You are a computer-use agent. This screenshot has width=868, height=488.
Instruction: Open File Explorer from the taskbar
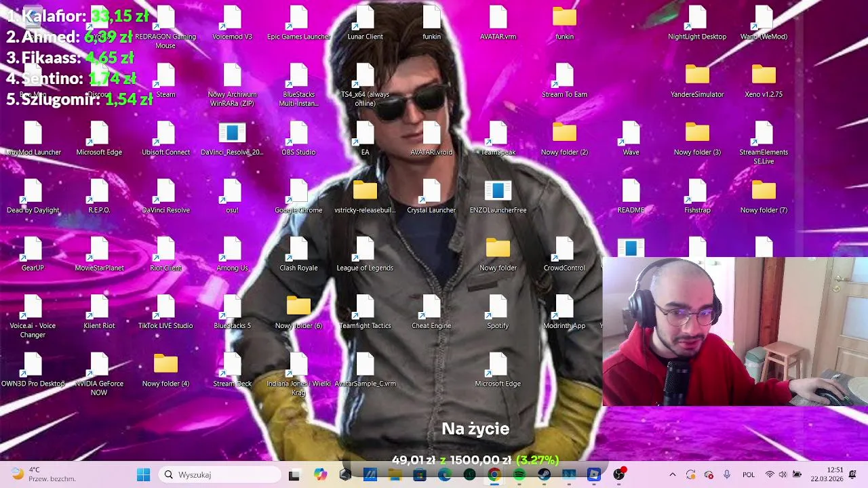click(x=395, y=475)
